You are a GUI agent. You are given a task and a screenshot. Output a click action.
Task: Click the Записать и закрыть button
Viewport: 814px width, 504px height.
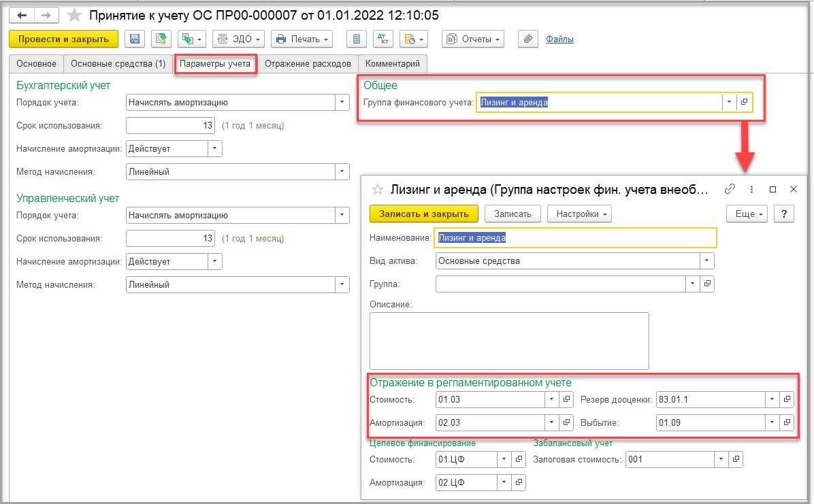click(423, 214)
